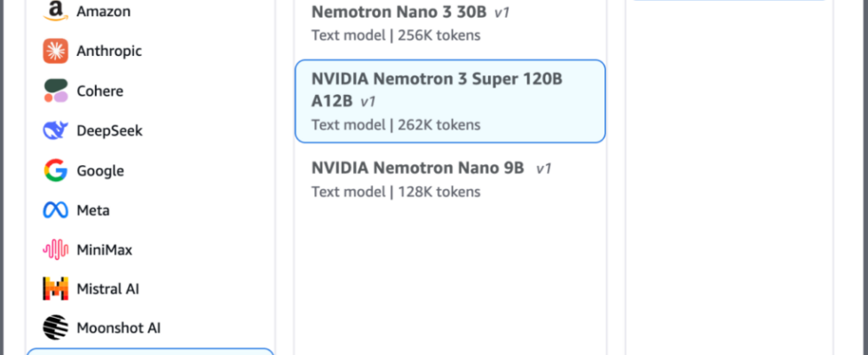Click the Amazon logo icon

[55, 12]
